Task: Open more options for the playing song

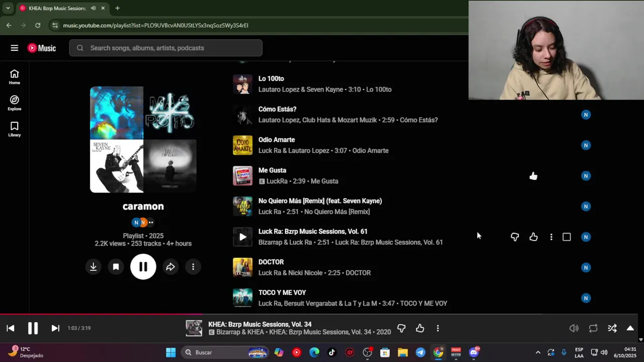Action: tap(438, 328)
